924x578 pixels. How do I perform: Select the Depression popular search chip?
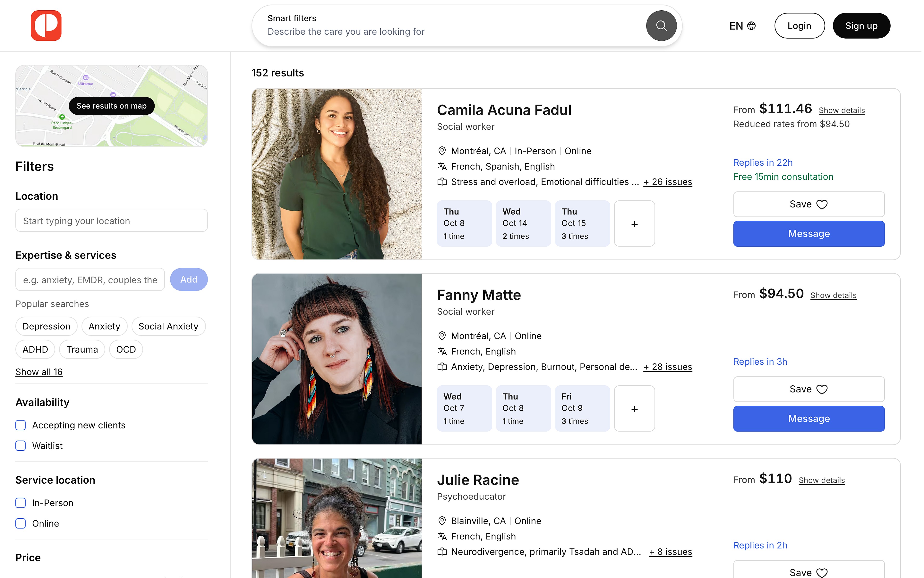coord(47,327)
